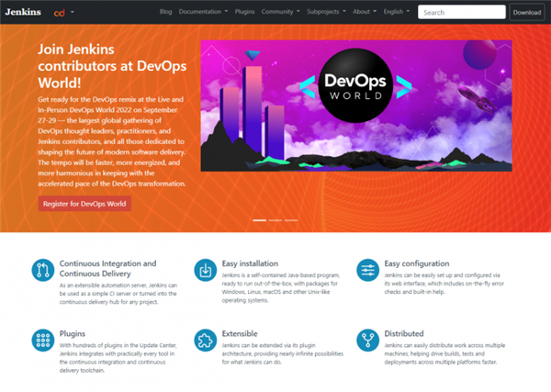Viewport: 551px width, 392px height.
Task: Change language via English dropdown
Action: (x=397, y=13)
